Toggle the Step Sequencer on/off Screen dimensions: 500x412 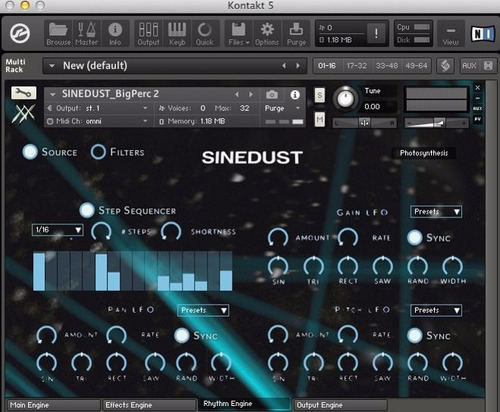87,210
